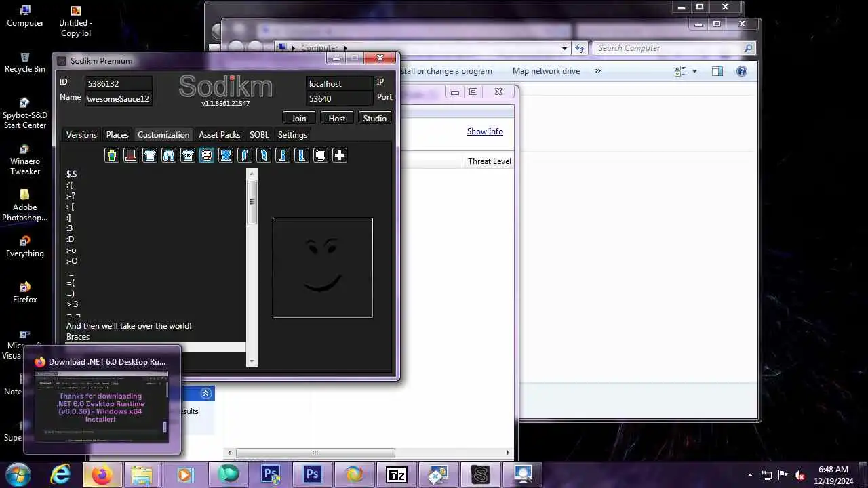Expand the toolbar overflow chevron in Computer window

(x=597, y=71)
